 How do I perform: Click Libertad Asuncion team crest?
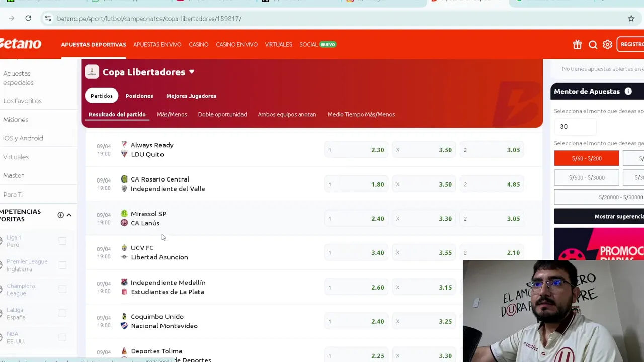(124, 257)
